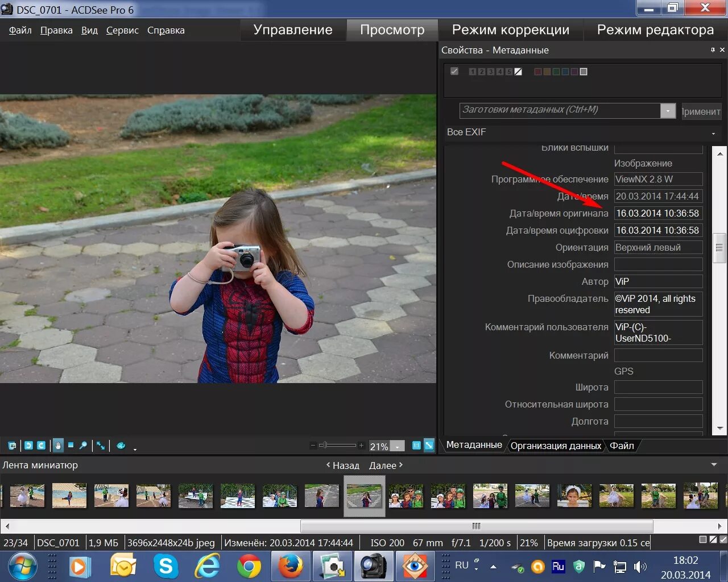Open Google Chrome from the taskbar
The height and width of the screenshot is (582, 728).
[249, 566]
